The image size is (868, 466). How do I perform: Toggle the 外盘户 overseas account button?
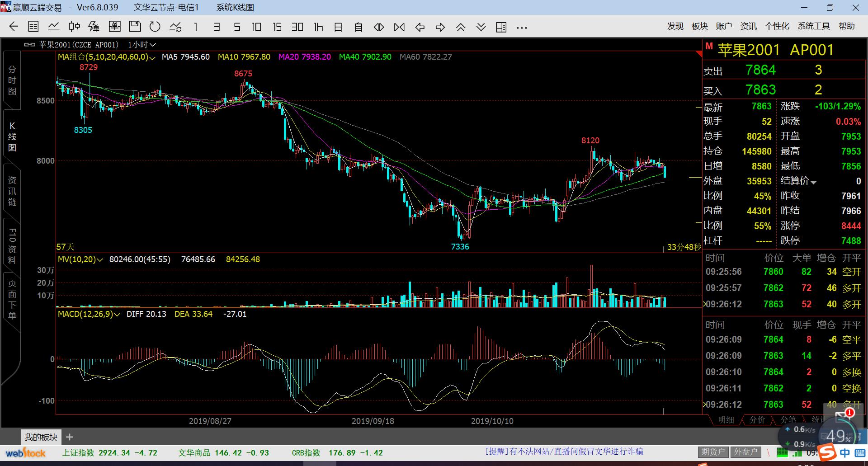click(745, 452)
